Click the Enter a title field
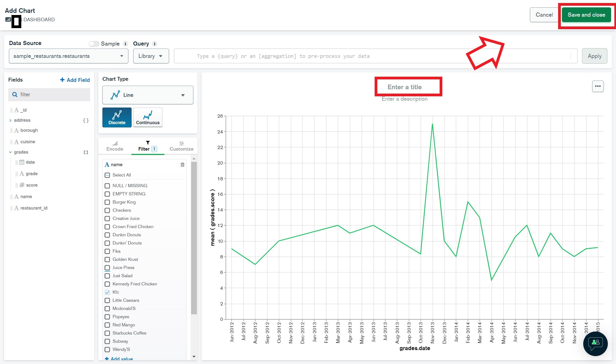 (x=404, y=87)
